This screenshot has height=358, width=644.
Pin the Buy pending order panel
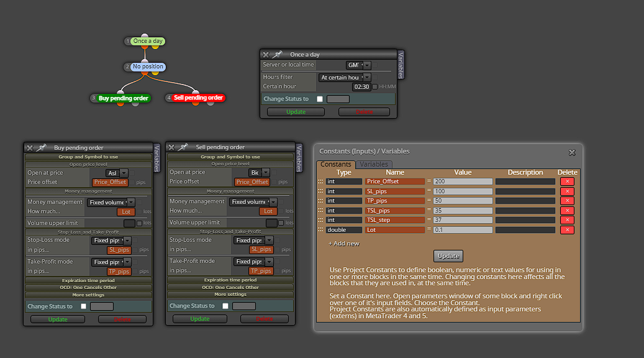coord(41,147)
